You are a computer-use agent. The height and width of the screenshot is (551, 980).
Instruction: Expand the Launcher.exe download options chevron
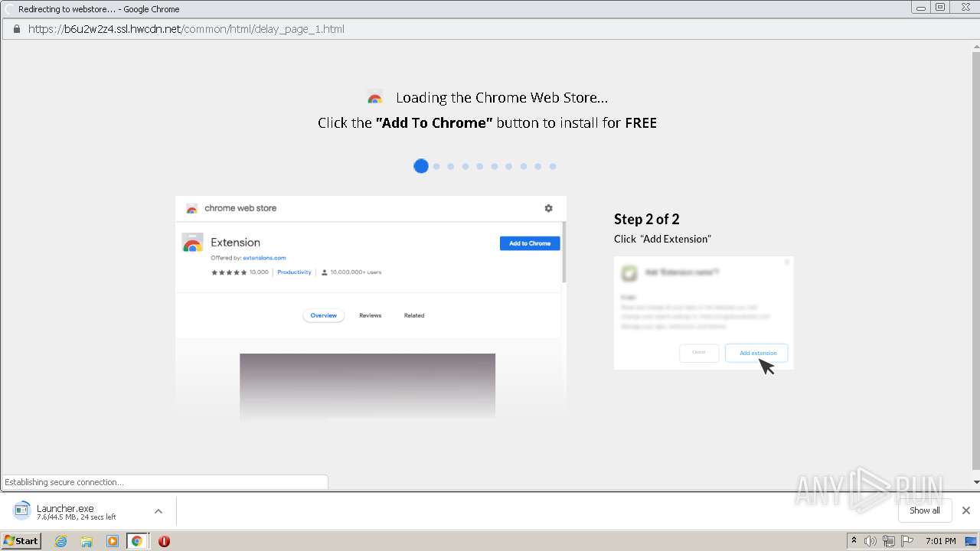click(158, 511)
